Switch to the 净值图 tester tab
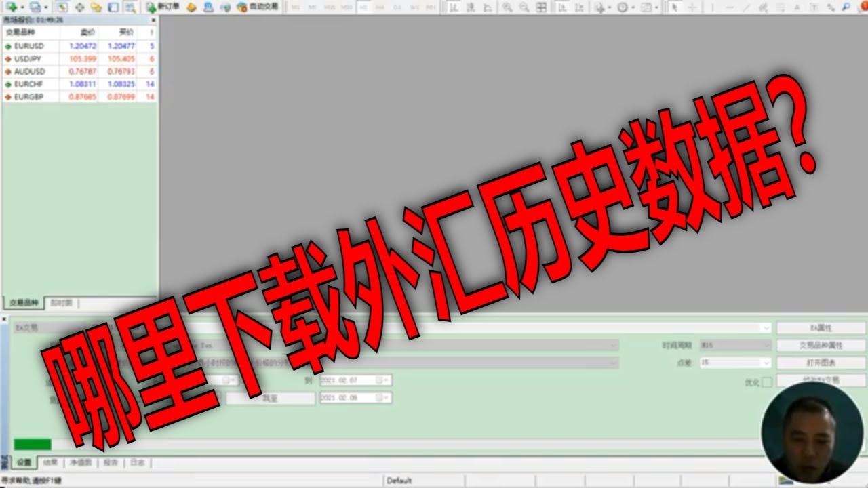 point(81,463)
